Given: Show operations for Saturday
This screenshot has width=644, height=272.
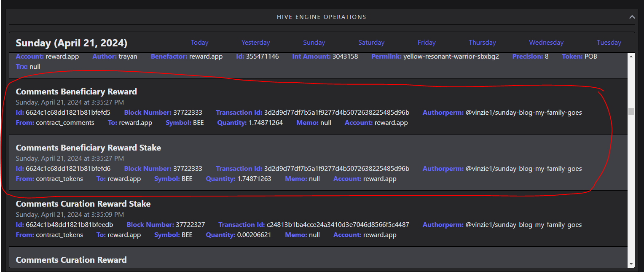Looking at the screenshot, I should (371, 43).
